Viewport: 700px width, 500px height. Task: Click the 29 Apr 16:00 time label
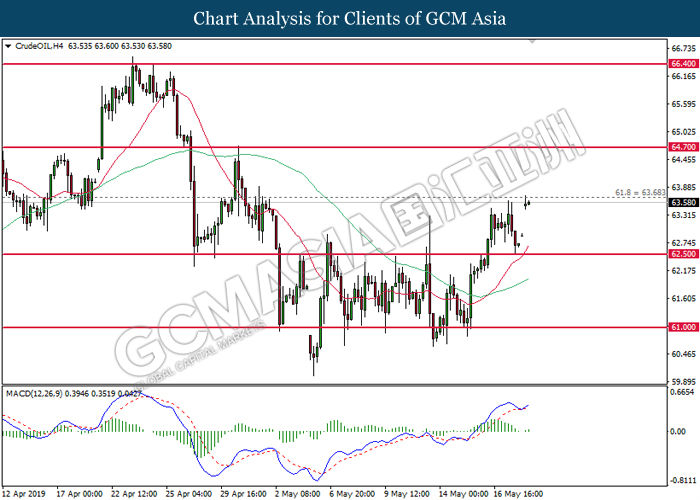(243, 494)
